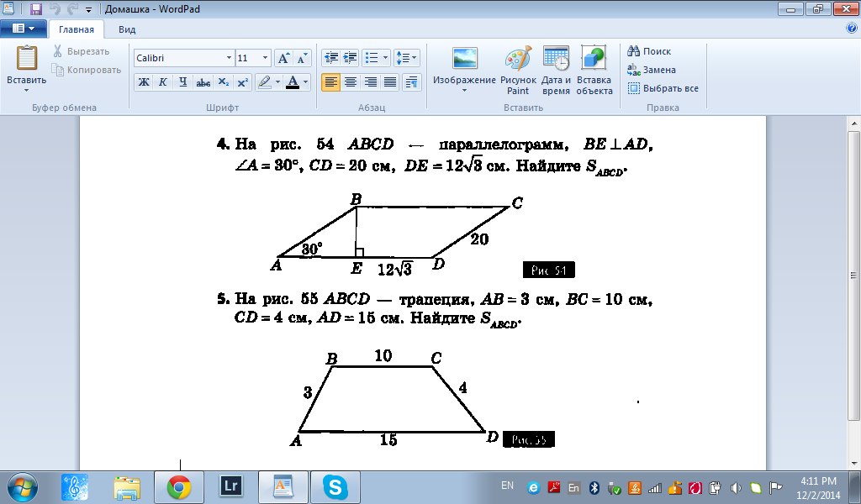
Task: Expand the Calibri font family dropdown
Action: click(x=229, y=59)
